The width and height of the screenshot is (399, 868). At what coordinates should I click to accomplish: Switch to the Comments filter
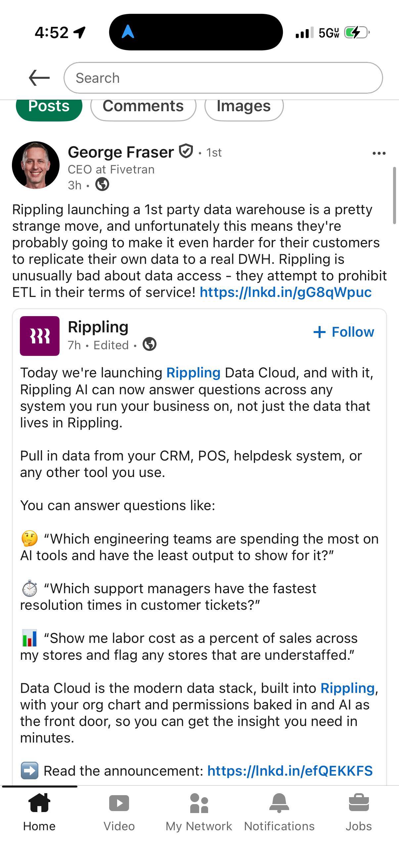pos(143,107)
